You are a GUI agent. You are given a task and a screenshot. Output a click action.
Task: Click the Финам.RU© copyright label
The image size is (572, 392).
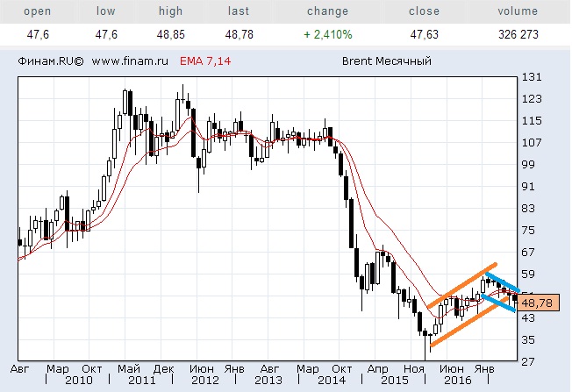coord(49,62)
